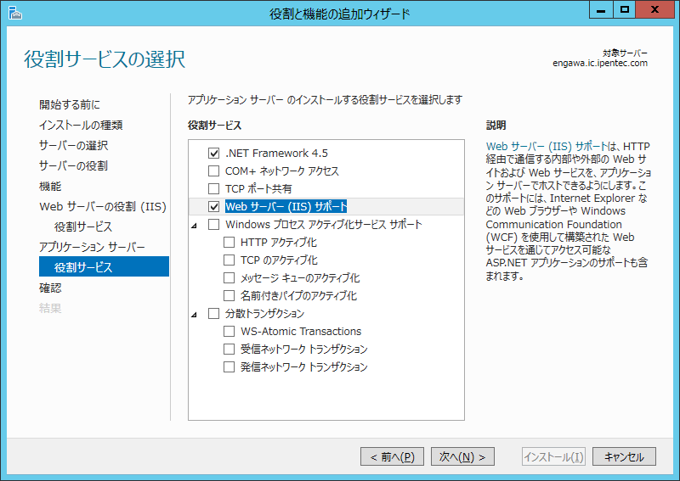Open Web サーバーの役割 (IIS) step
Image resolution: width=680 pixels, height=481 pixels.
pos(103,206)
